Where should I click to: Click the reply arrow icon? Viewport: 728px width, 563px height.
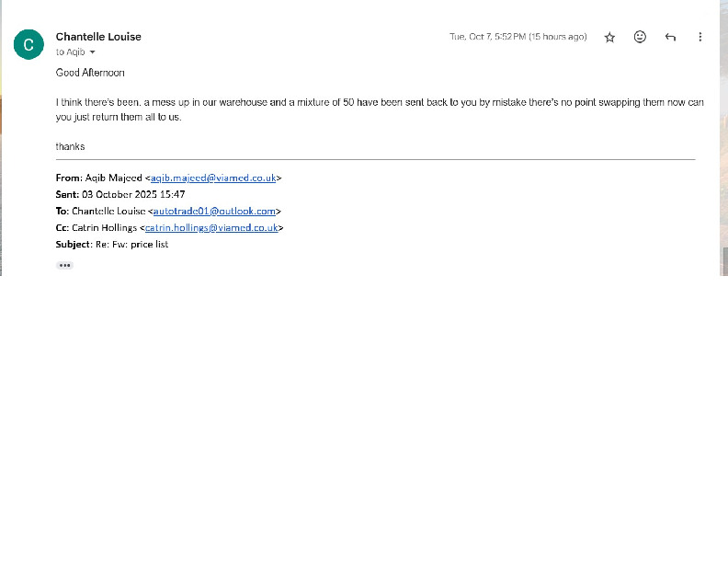coord(670,37)
